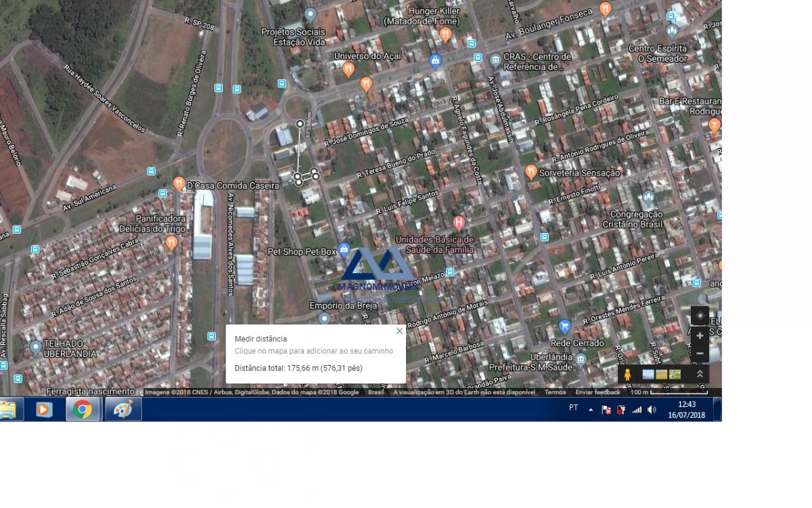Click the Pet Shop Pet Box marker

pyautogui.click(x=344, y=250)
